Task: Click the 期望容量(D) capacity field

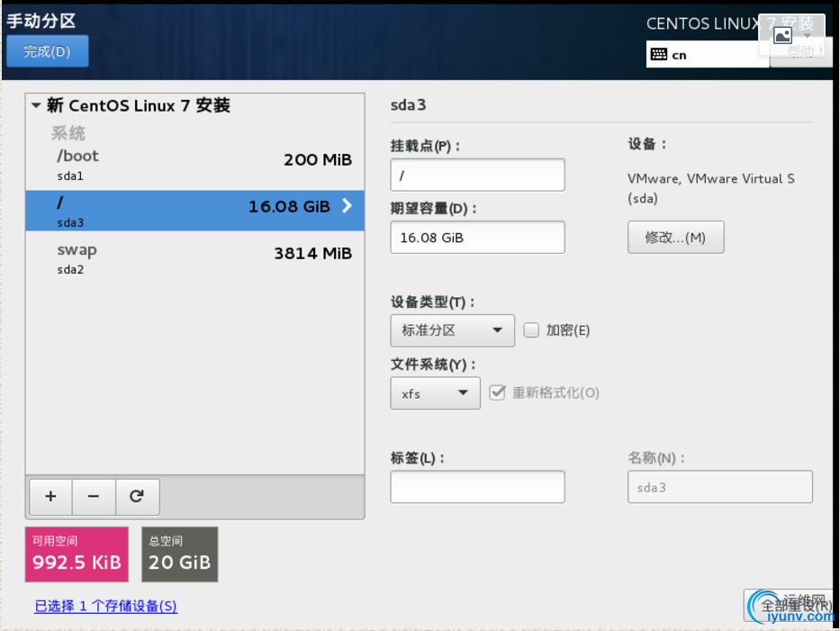Action: [x=477, y=238]
